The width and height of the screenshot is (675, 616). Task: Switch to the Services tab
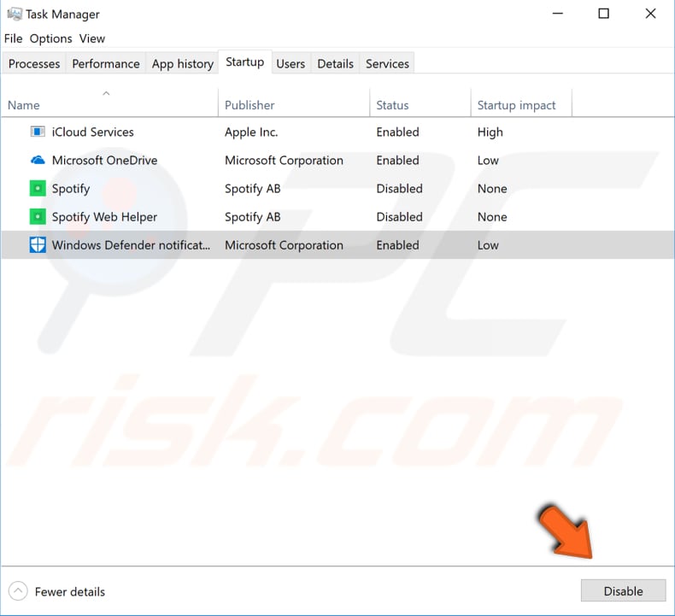[387, 64]
